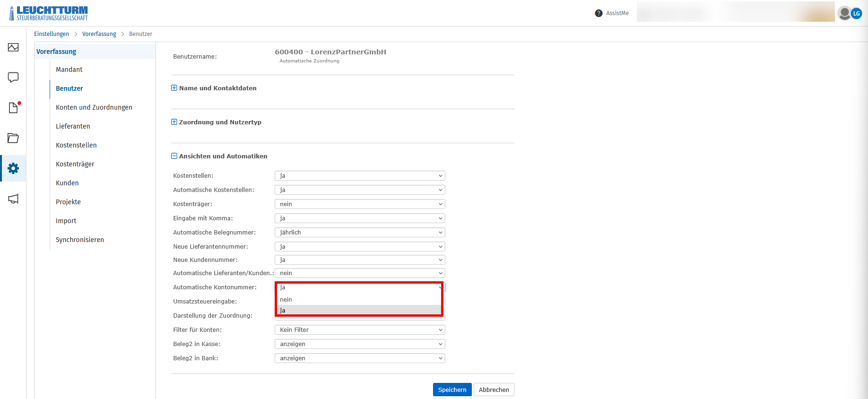The height and width of the screenshot is (399, 868).
Task: Open the Beleg2 in Bank dropdown
Action: point(360,358)
